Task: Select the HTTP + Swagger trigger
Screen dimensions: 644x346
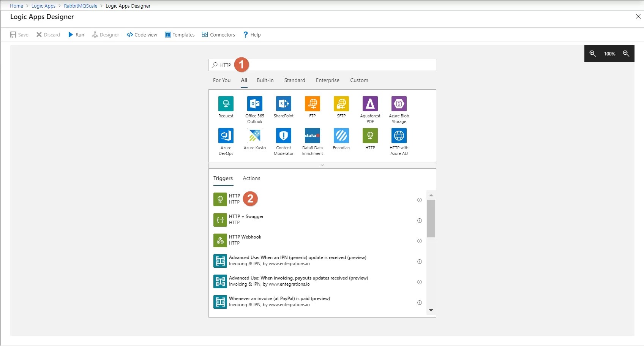Action: pos(317,220)
